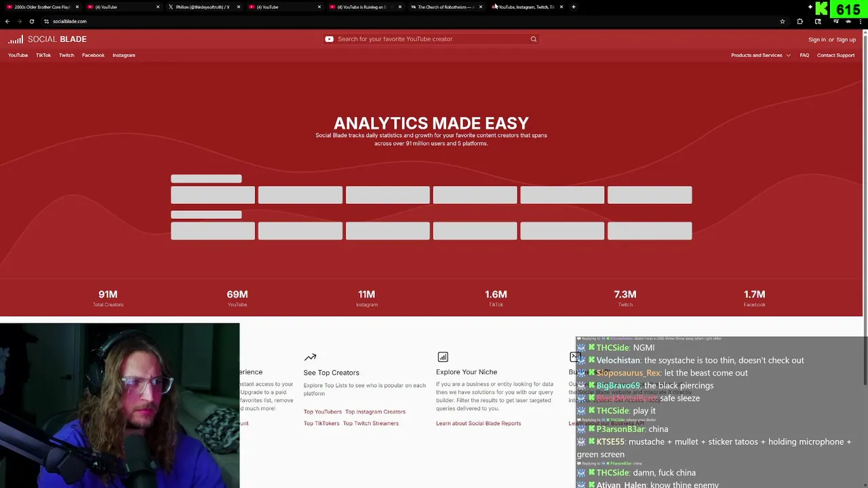
Task: Open Learn about Social Blade Reports link
Action: (x=479, y=424)
